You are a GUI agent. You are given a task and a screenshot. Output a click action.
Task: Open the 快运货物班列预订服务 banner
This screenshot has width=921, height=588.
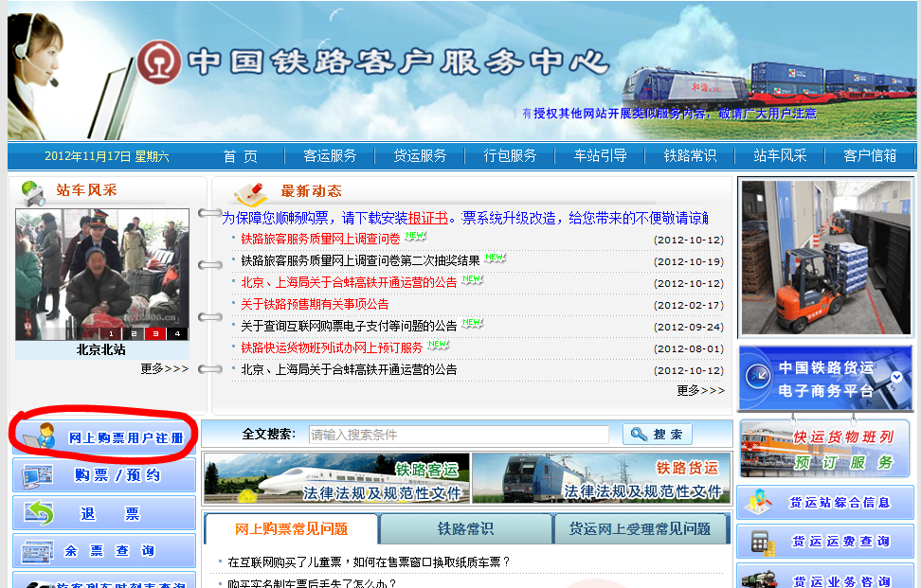coord(825,450)
